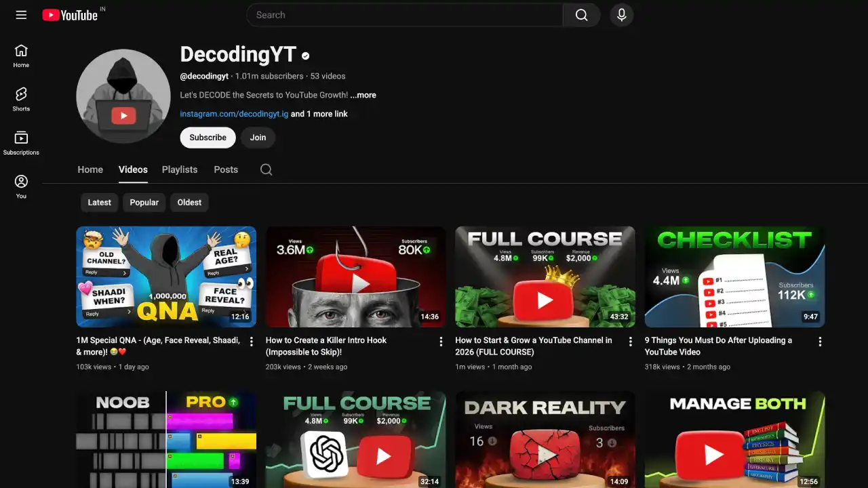
Task: Activate voice search with the microphone icon
Action: click(x=621, y=14)
